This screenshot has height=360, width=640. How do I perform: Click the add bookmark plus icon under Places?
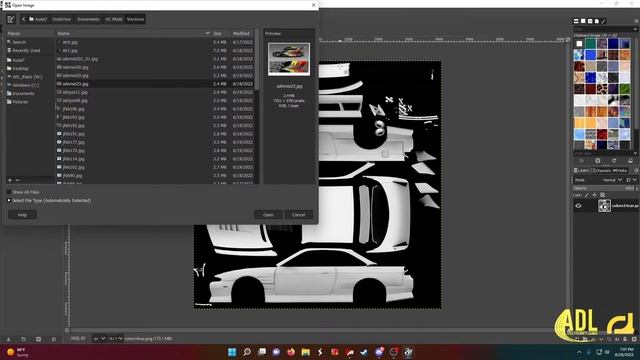[10, 180]
